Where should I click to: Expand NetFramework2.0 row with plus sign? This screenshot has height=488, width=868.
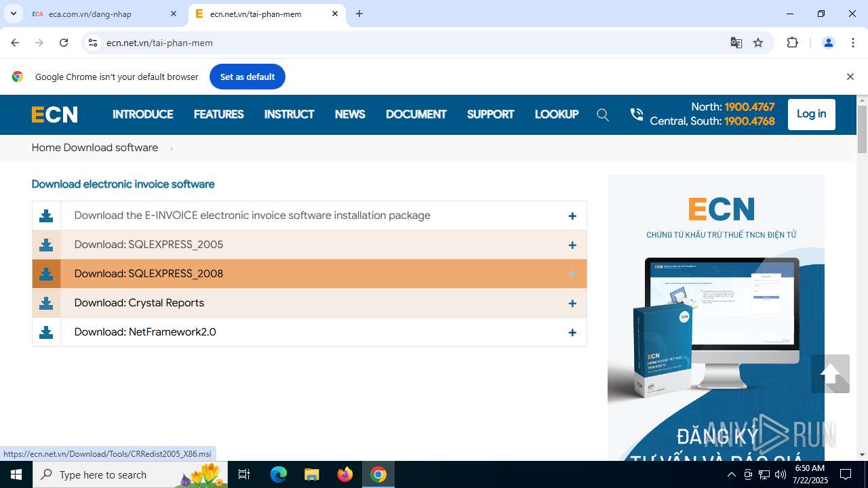[x=572, y=333]
